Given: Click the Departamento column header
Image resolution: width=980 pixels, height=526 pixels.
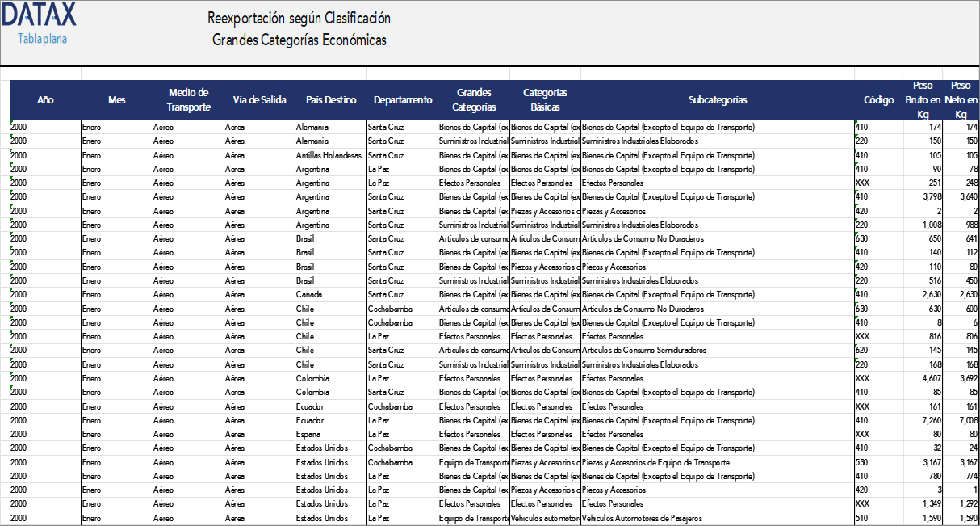Looking at the screenshot, I should point(403,100).
